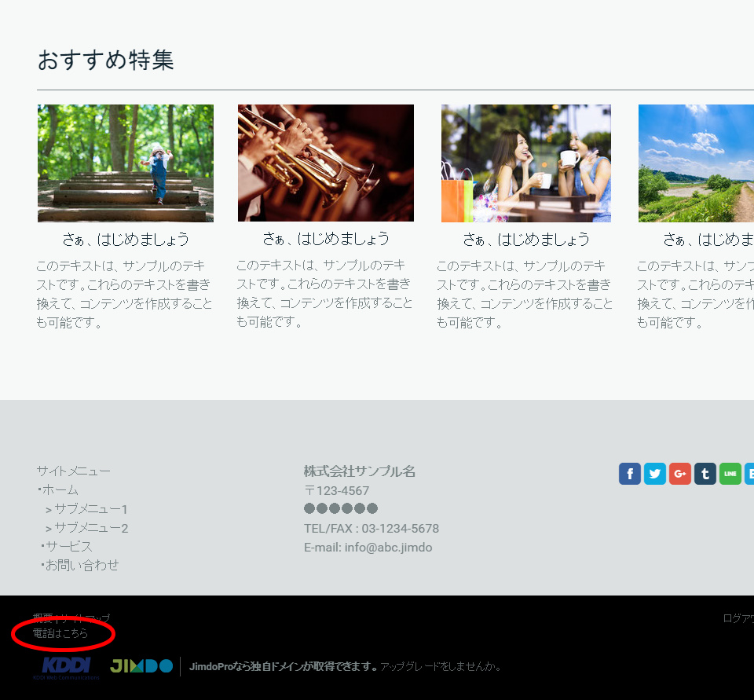Click TEL/FAX : 03-1234-5678 line
The width and height of the screenshot is (754, 700).
point(372,528)
